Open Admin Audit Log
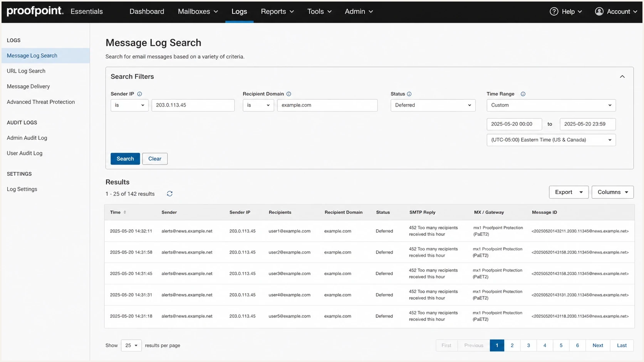The image size is (644, 362). tap(27, 138)
